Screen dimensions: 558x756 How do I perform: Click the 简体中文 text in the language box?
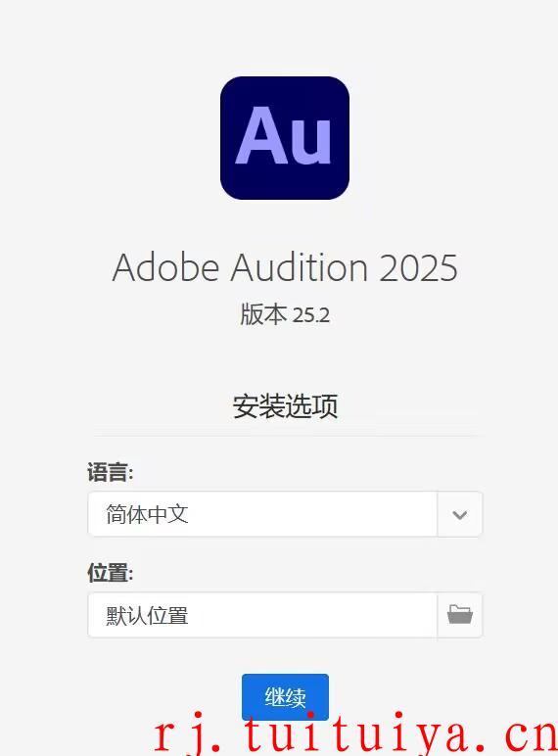147,514
